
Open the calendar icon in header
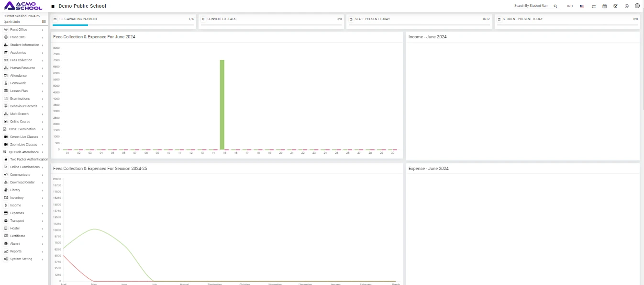click(605, 6)
